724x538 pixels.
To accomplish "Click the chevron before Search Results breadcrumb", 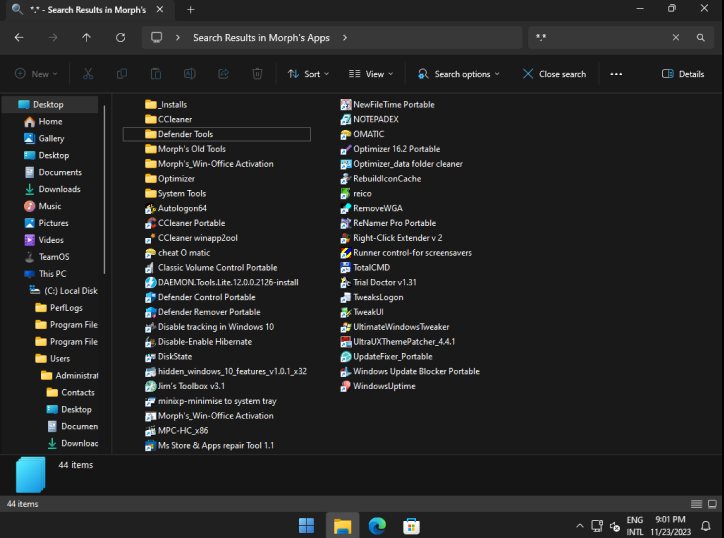I will (x=178, y=37).
